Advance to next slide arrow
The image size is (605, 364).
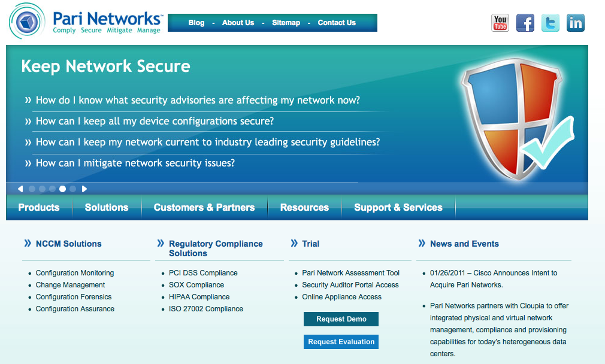tap(84, 189)
